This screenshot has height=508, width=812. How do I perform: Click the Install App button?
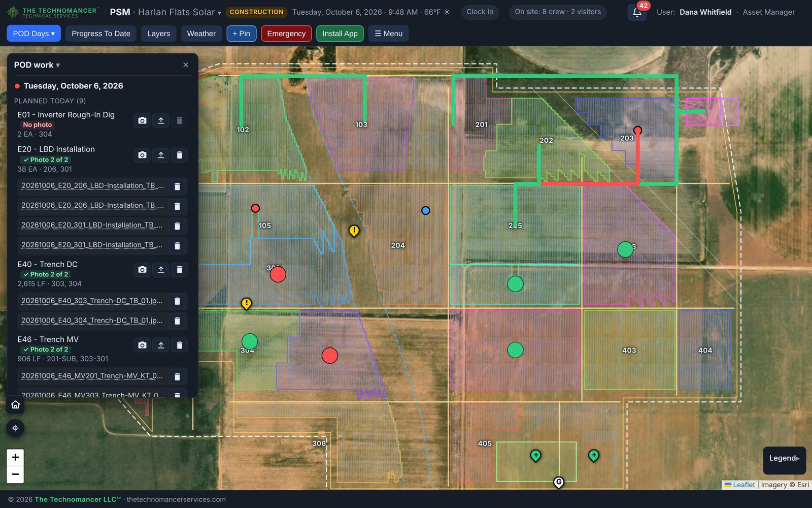click(340, 34)
